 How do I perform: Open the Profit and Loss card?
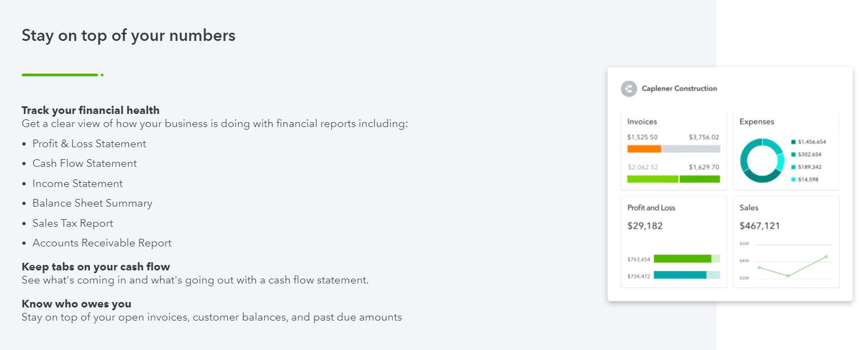coord(673,242)
